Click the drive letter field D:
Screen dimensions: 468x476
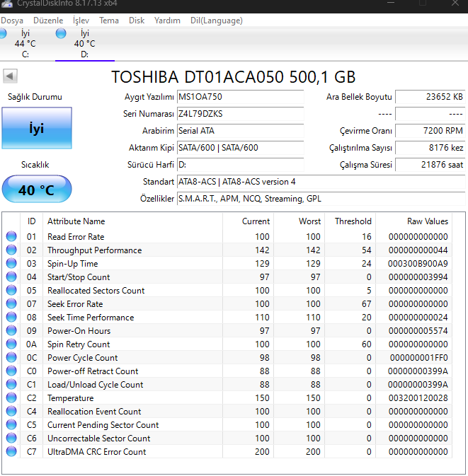click(241, 165)
